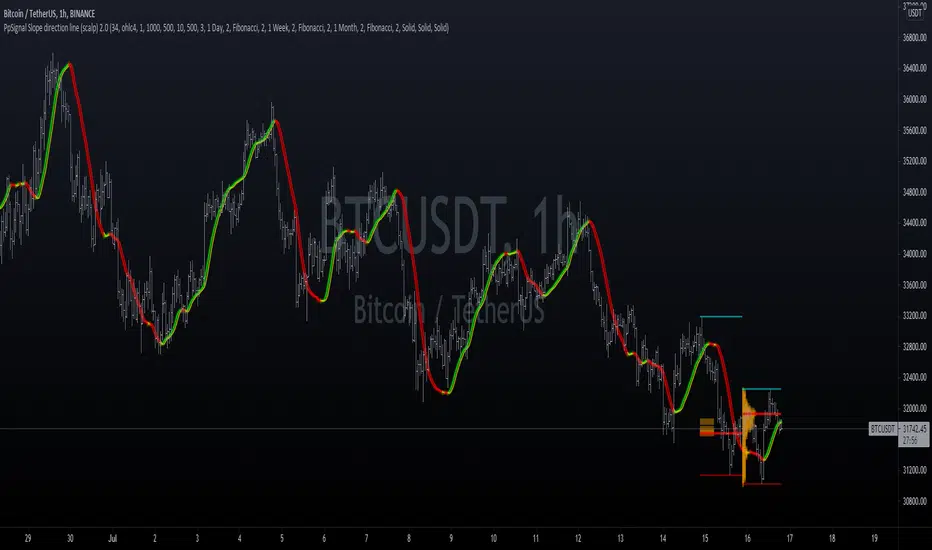Click the 36000.00 price axis label
The height and width of the screenshot is (550, 932).
pos(914,99)
